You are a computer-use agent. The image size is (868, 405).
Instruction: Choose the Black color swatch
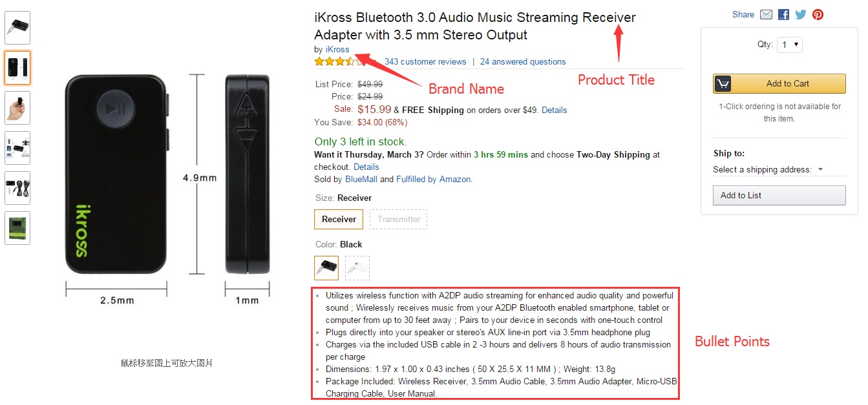326,268
